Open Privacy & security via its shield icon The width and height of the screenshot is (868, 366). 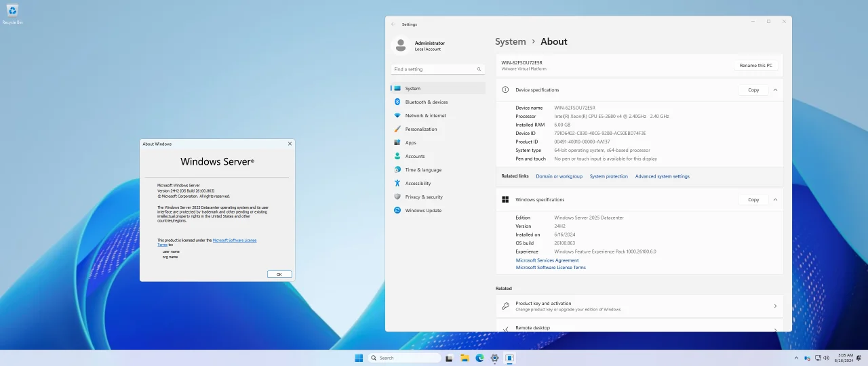[397, 197]
